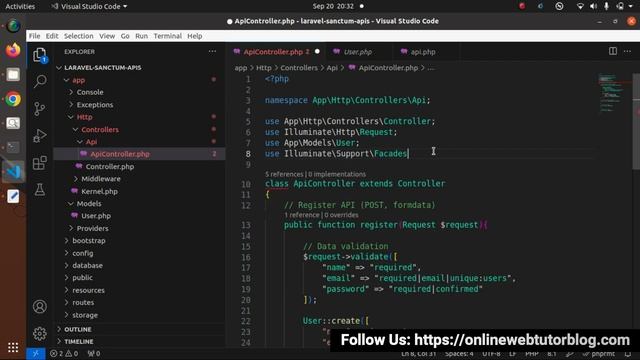
Task: Collapse the LARAVEL-SANCTUM-APIS root section
Action: point(102,68)
